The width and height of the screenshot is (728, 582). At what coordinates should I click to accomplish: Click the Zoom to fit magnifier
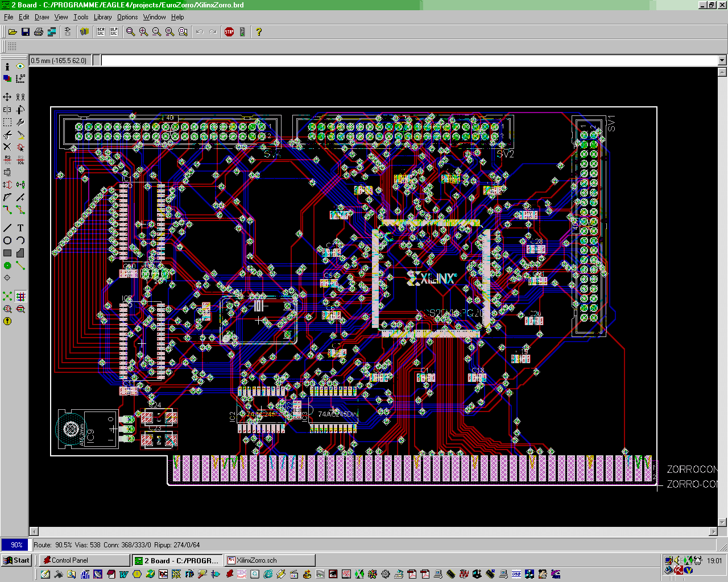pos(130,32)
